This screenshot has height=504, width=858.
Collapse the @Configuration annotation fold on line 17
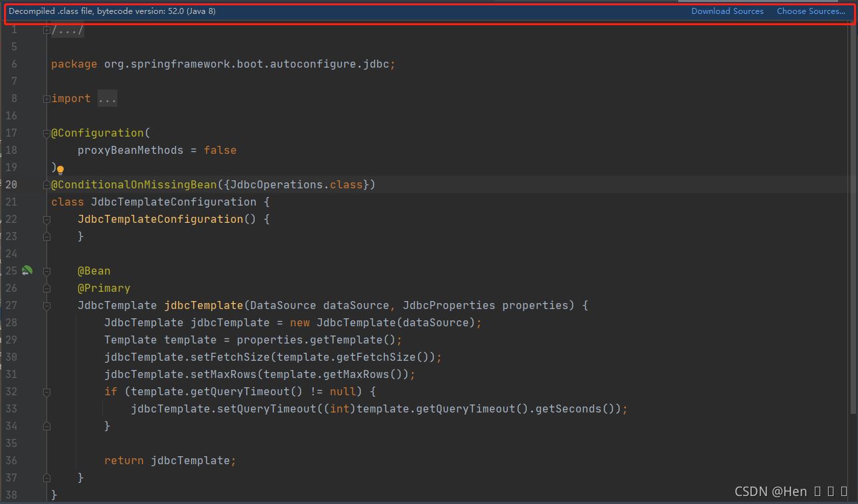coord(46,133)
